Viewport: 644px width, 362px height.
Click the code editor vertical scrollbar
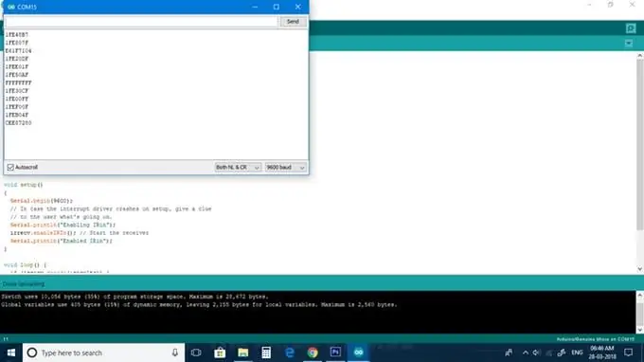[x=640, y=144]
